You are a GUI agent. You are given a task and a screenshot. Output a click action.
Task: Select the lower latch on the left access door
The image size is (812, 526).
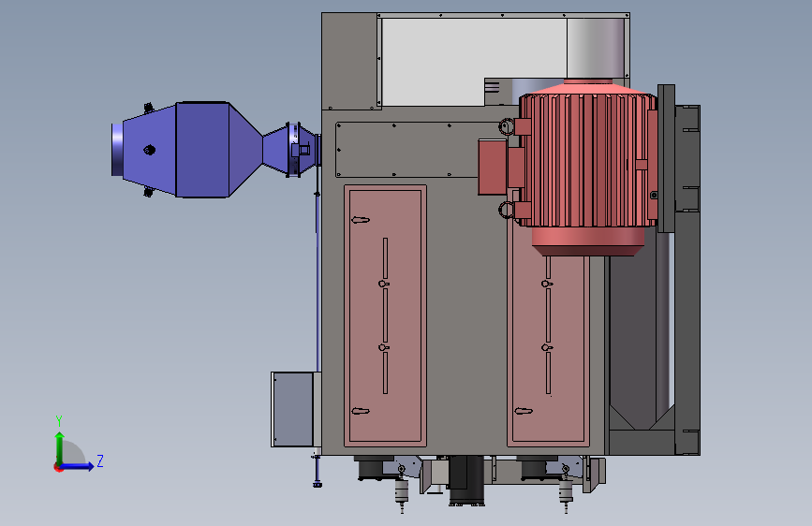pos(361,411)
